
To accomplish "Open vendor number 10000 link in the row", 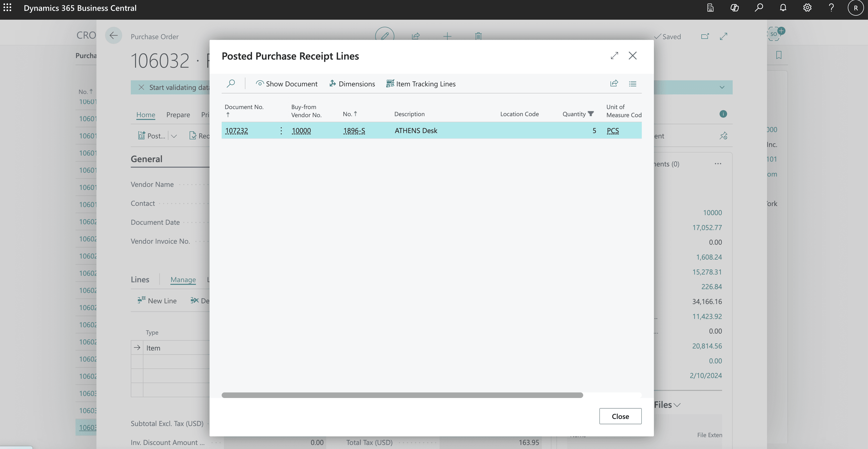I will (x=301, y=131).
